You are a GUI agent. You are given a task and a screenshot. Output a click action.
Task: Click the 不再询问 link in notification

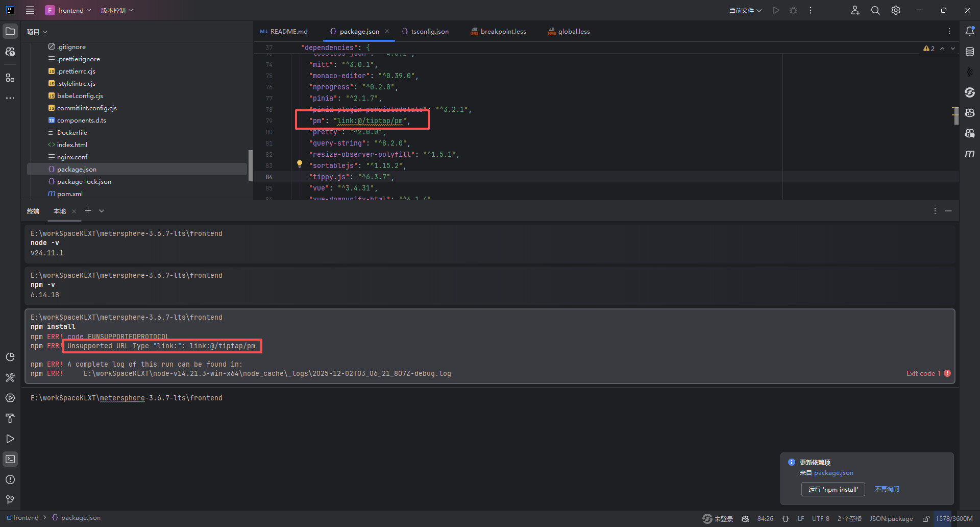pos(887,489)
